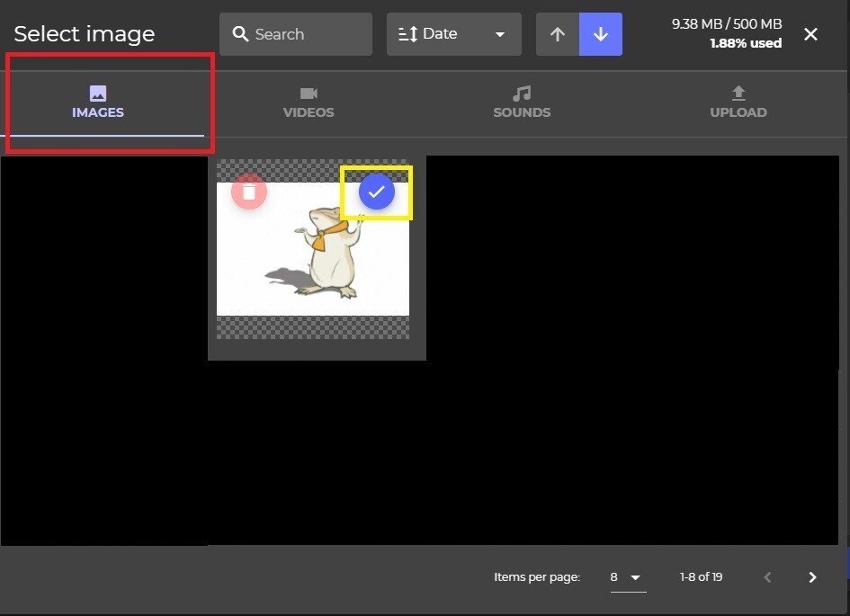The width and height of the screenshot is (850, 616).
Task: Delete the hamster image with trash icon
Action: (x=249, y=192)
